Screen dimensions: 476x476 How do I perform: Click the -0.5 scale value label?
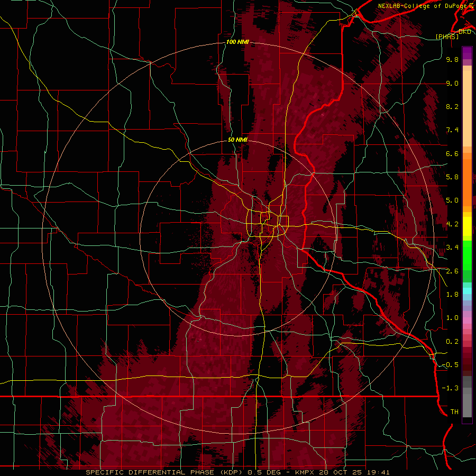[x=450, y=365]
